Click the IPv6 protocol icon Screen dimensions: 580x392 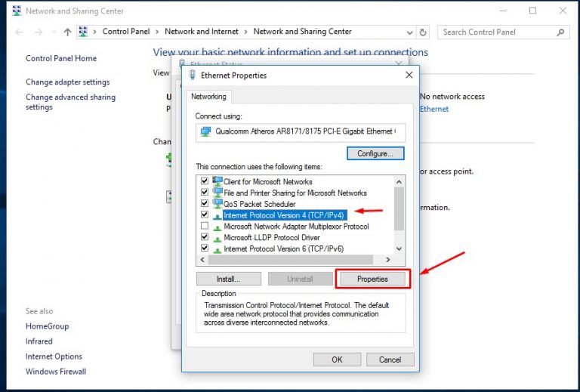[x=217, y=249]
